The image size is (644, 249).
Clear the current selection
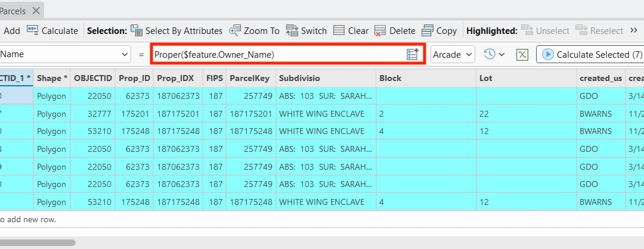351,31
